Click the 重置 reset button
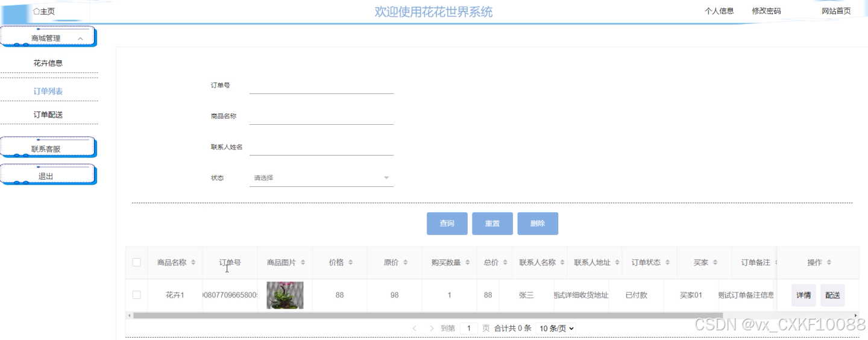Viewport: 868px width, 340px height. pos(492,223)
